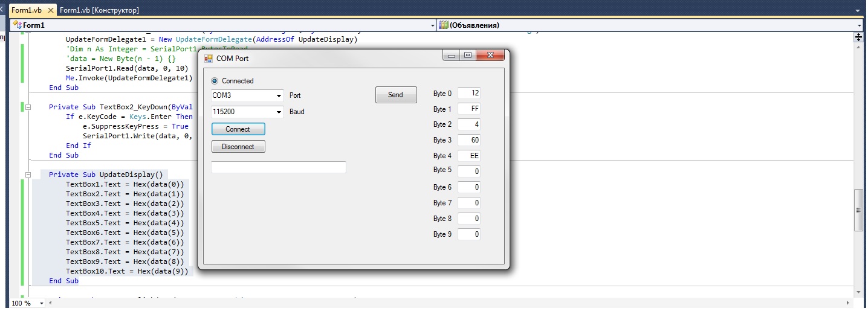Open the (Объявления) member dropdown
Viewport: 868px width, 311px height.
650,25
